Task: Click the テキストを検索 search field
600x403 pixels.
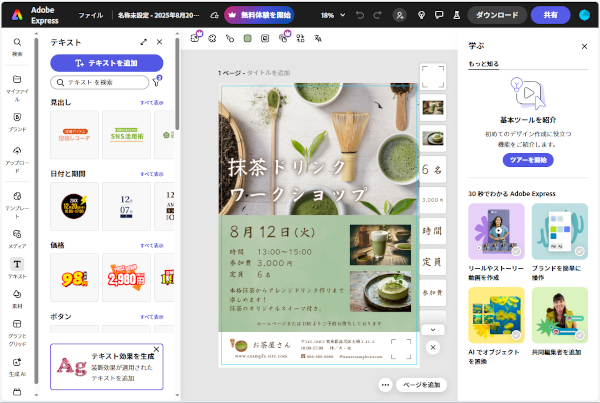Action: [100, 82]
